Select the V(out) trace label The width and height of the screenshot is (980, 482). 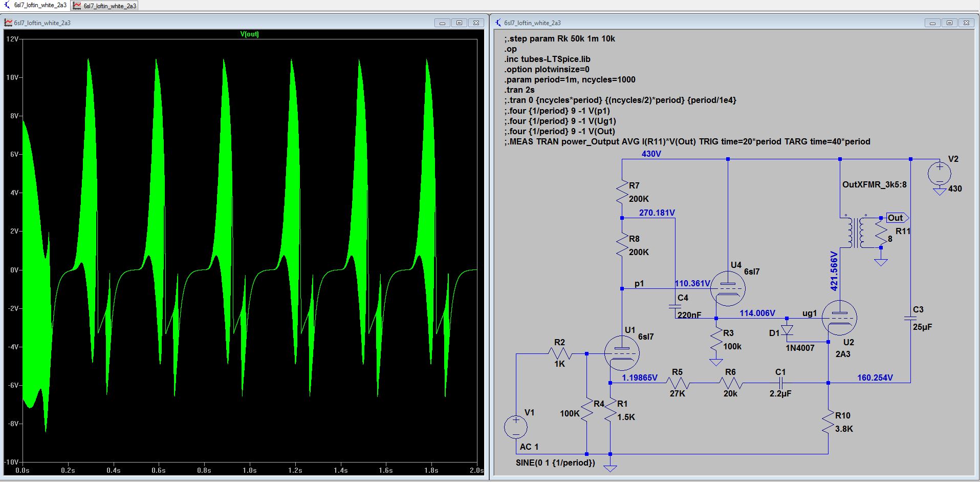[x=250, y=34]
